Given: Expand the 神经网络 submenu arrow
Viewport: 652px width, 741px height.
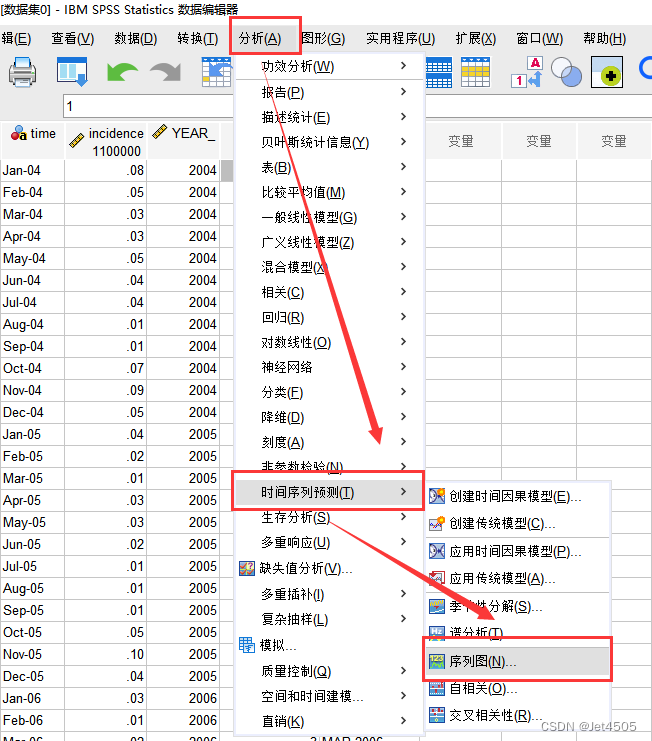Looking at the screenshot, I should pyautogui.click(x=403, y=367).
